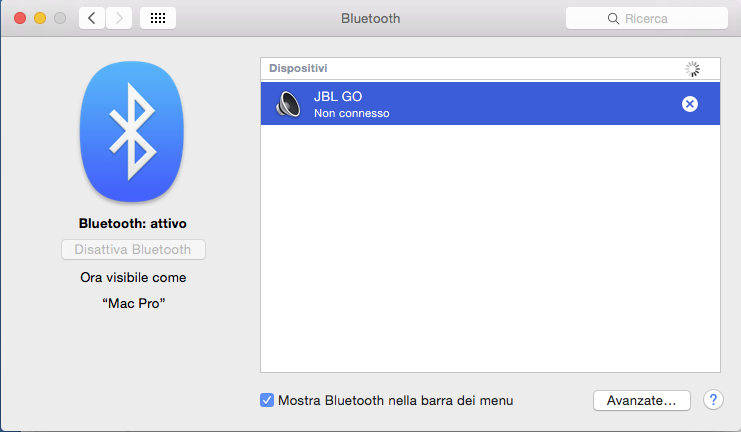
Task: Click the Bluetooth window title
Action: tap(370, 18)
